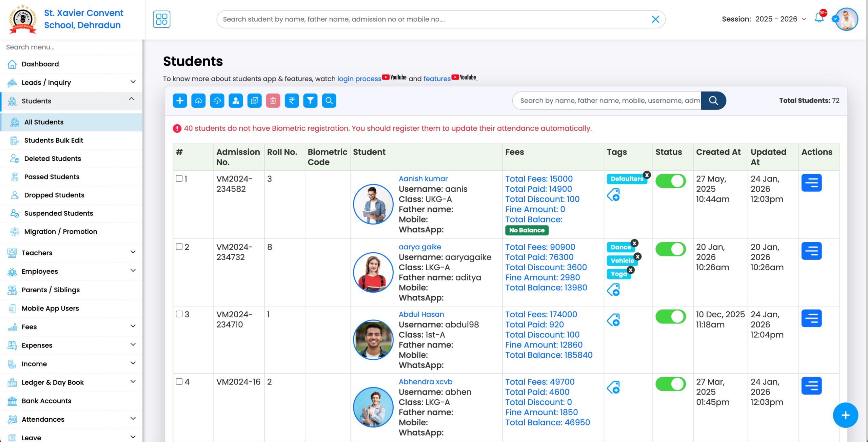Click the add new student plus icon
Screen dimensions: 868x442
[180, 101]
